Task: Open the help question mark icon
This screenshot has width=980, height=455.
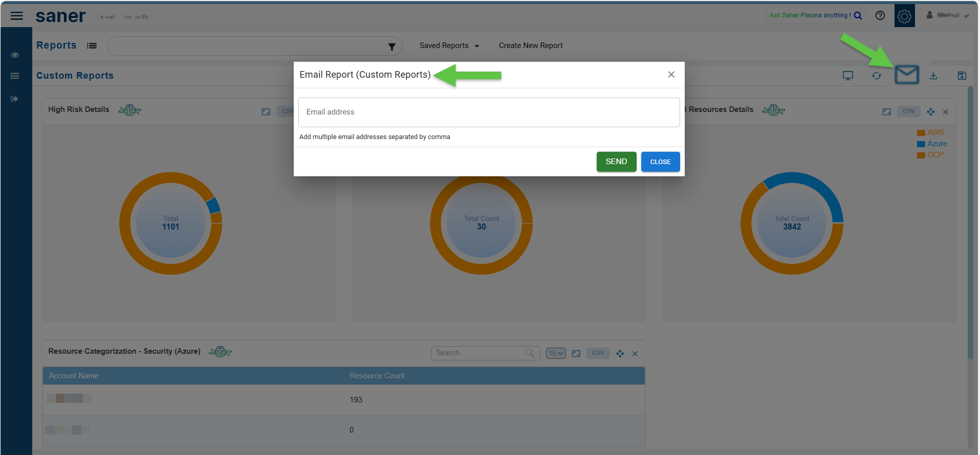Action: coord(880,15)
